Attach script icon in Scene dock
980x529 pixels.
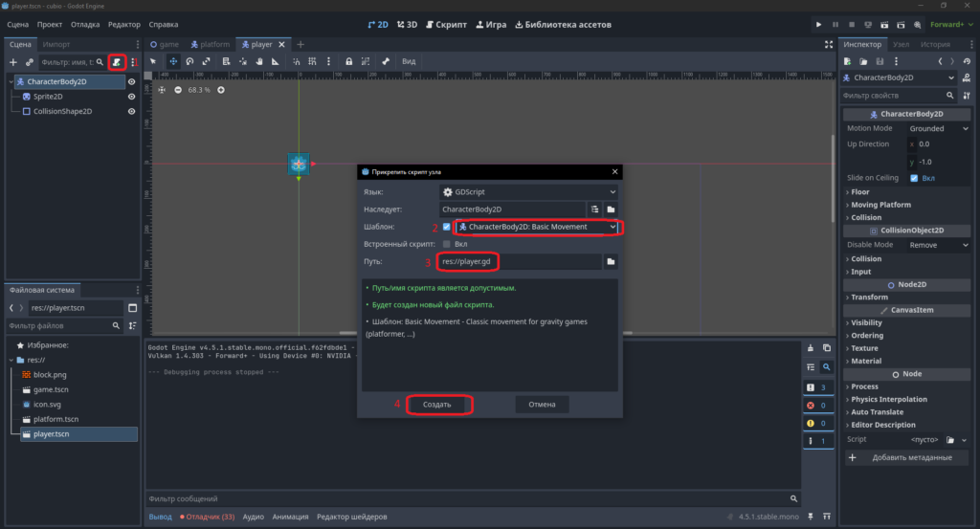coord(117,62)
